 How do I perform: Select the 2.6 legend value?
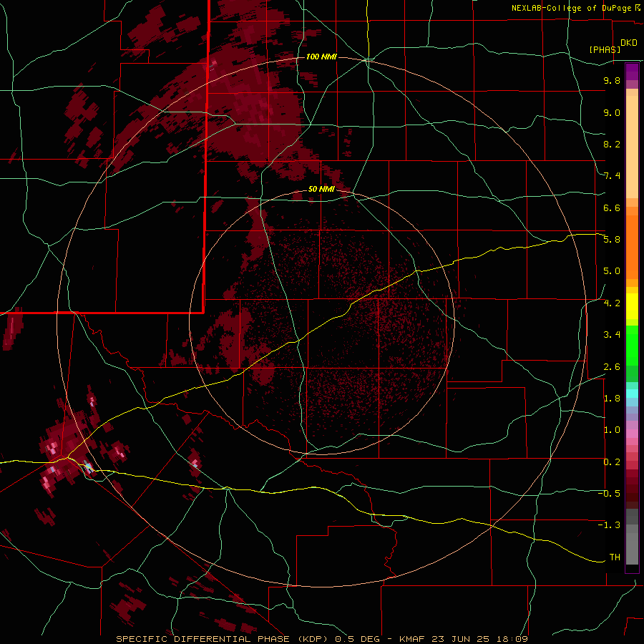click(612, 367)
